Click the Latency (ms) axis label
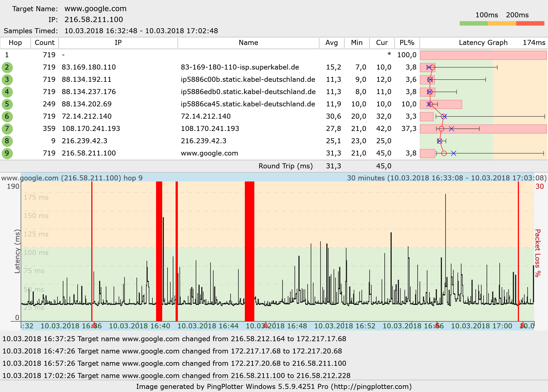Viewport: 548px width, 392px height. (17, 251)
